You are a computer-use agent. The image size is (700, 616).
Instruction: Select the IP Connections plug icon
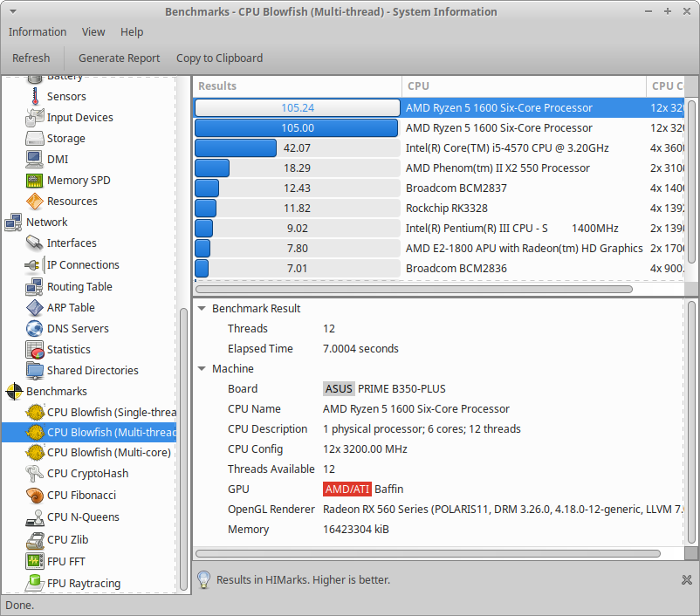[x=34, y=265]
